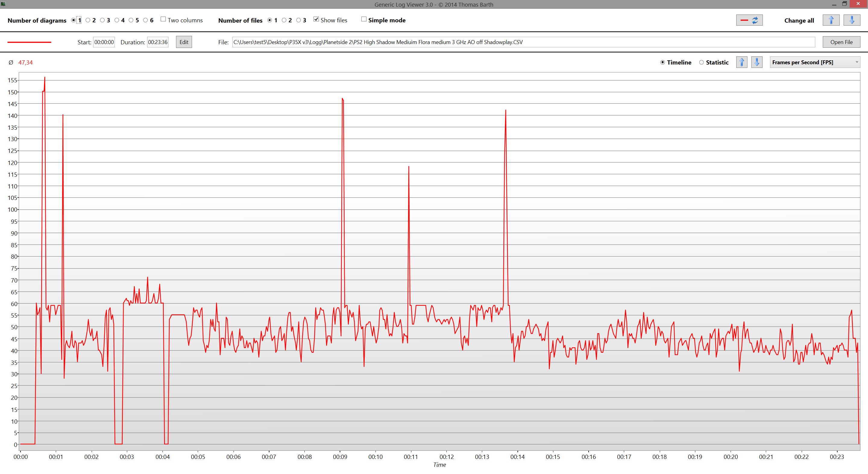
Task: Enable the Two columns checkbox
Action: [x=163, y=19]
